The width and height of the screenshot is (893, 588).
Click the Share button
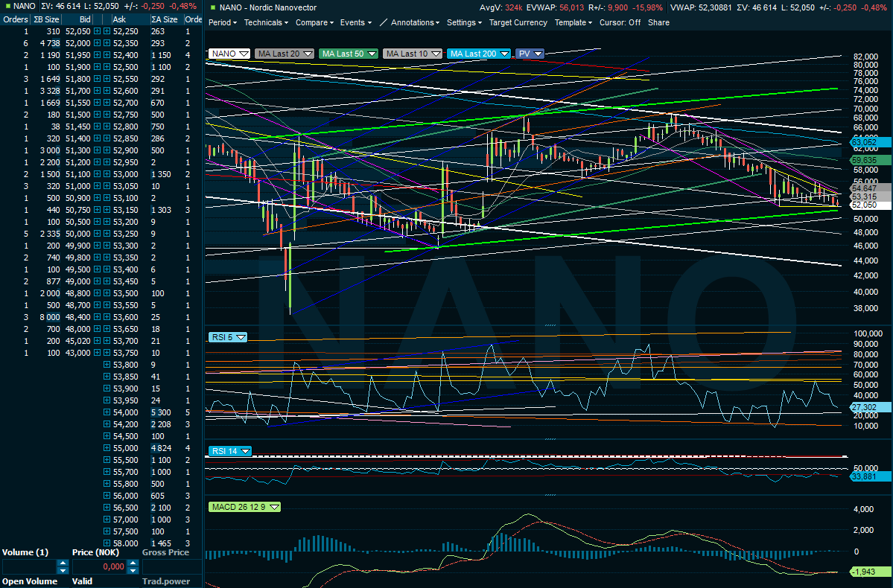(658, 23)
